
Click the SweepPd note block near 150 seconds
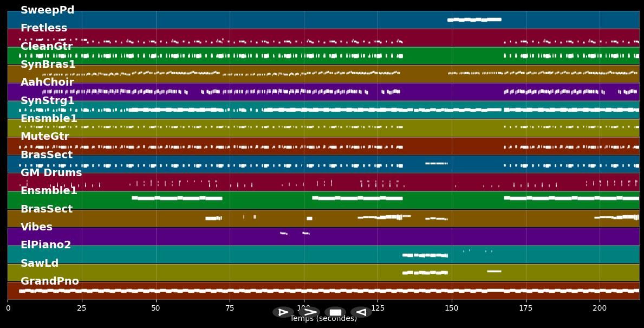(474, 20)
